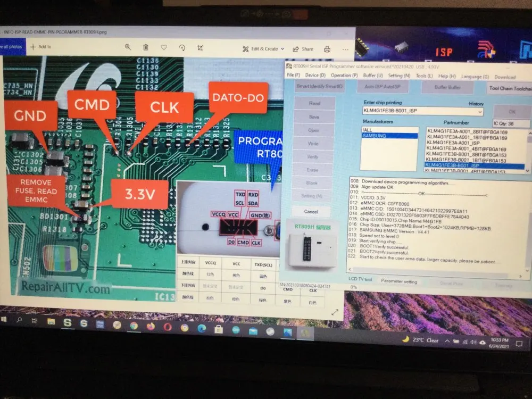The image size is (532, 399).
Task: Rotate the image in Photos toolbar
Action: coord(182,48)
